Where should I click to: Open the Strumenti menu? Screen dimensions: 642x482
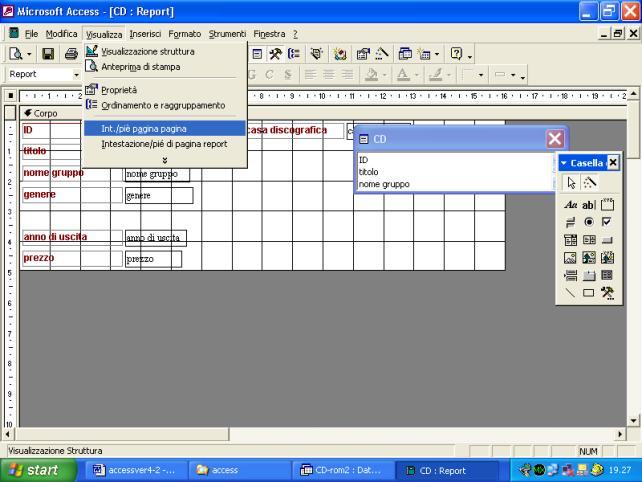point(227,34)
